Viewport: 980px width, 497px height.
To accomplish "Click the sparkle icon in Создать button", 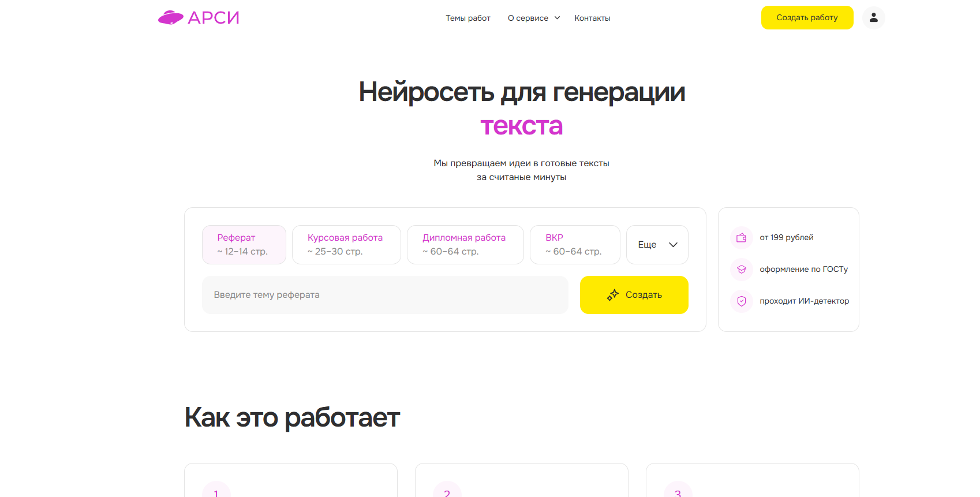I will (612, 295).
